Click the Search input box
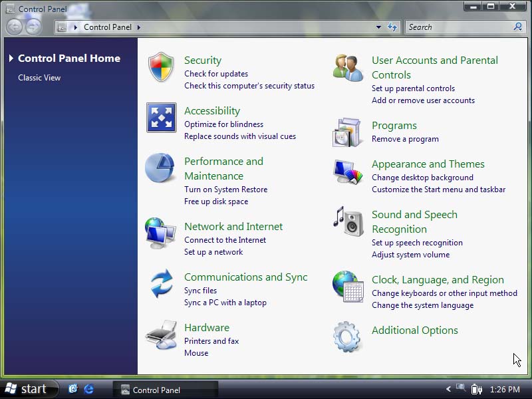532x399 pixels. coord(458,27)
